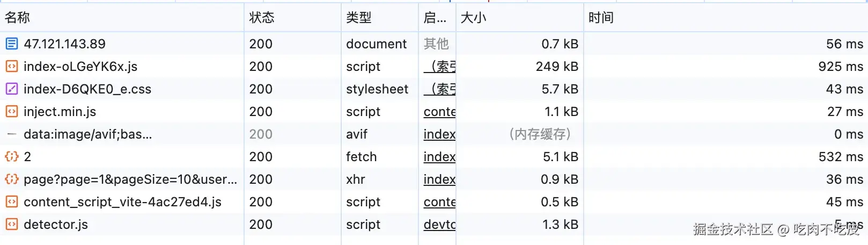Click time value 56 ms

click(844, 44)
